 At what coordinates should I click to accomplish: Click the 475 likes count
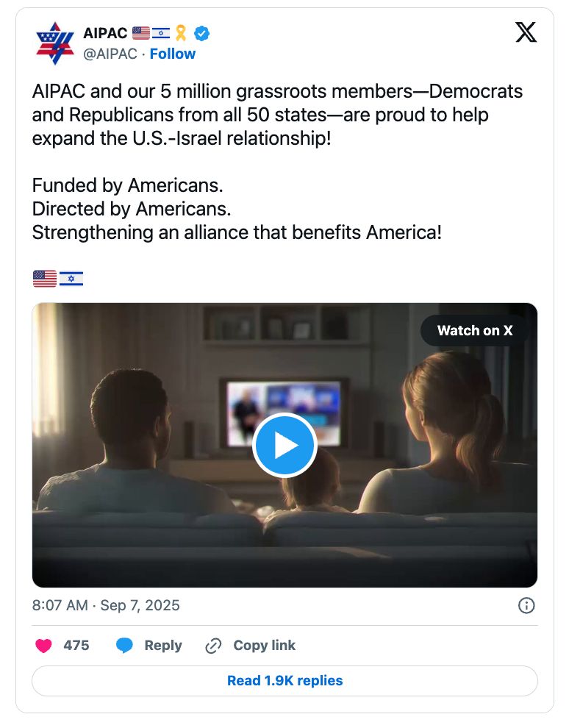(x=76, y=646)
